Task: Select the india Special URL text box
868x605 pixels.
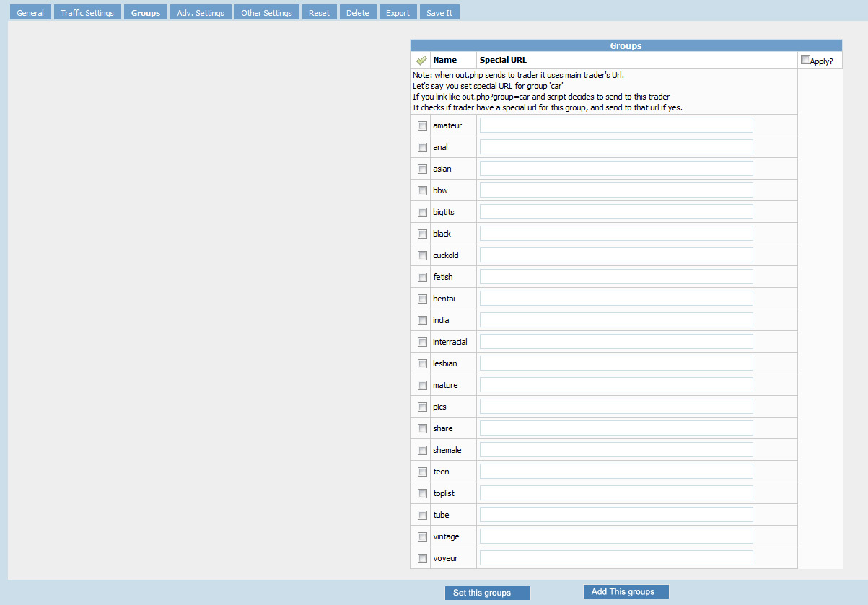Action: 617,320
